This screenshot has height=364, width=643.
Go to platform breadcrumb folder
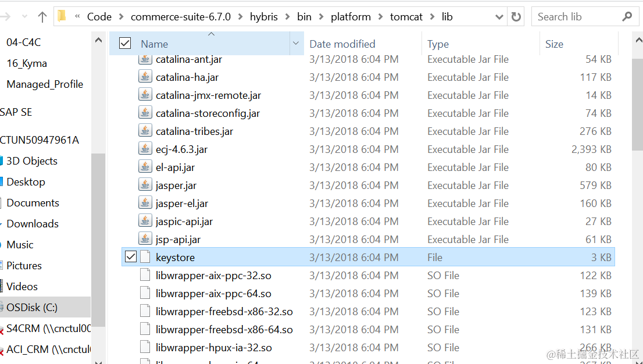[x=351, y=17]
